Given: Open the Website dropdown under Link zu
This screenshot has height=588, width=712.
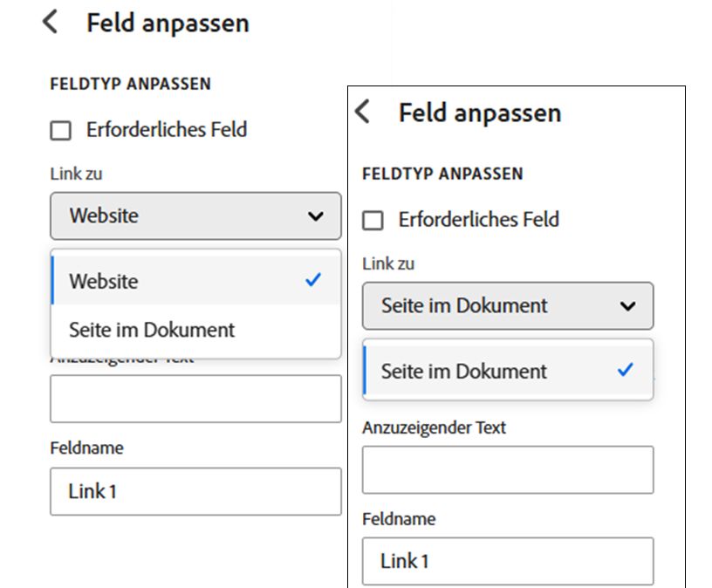Looking at the screenshot, I should pyautogui.click(x=195, y=215).
